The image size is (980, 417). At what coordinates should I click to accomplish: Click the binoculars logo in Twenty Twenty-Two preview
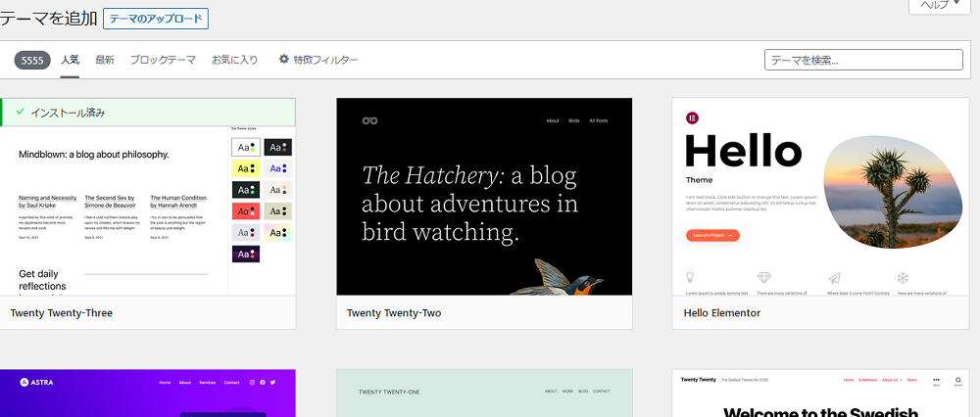click(369, 120)
